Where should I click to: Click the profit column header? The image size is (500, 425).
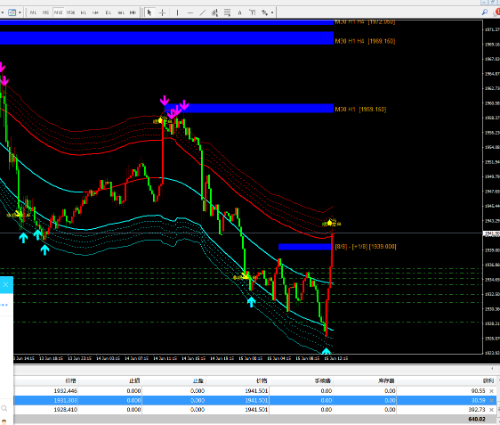pyautogui.click(x=488, y=381)
